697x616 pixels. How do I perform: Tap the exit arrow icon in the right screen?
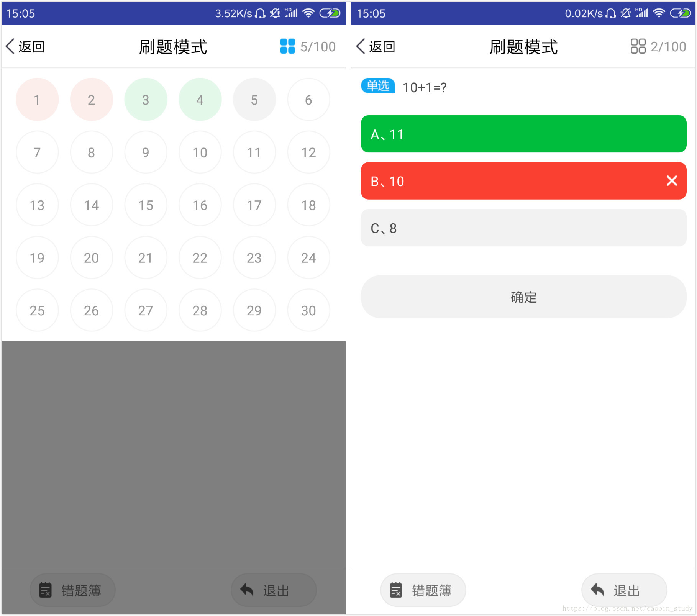coord(597,590)
